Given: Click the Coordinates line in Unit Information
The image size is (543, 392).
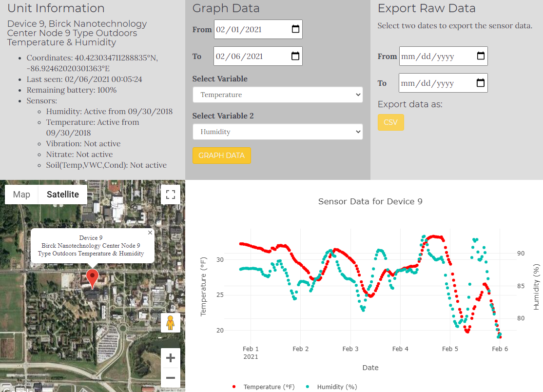Looking at the screenshot, I should coord(93,63).
